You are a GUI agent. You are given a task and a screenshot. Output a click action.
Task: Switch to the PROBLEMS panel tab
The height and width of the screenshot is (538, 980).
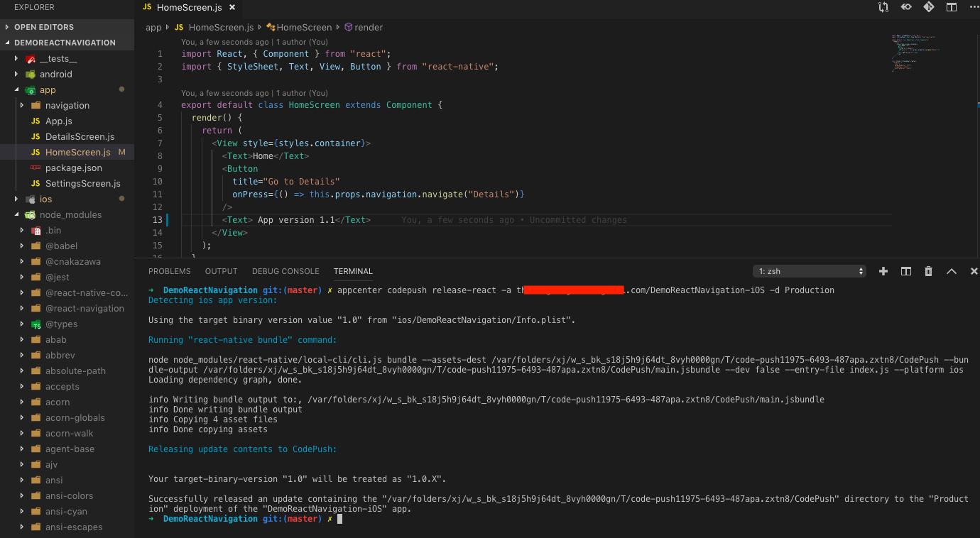(169, 271)
